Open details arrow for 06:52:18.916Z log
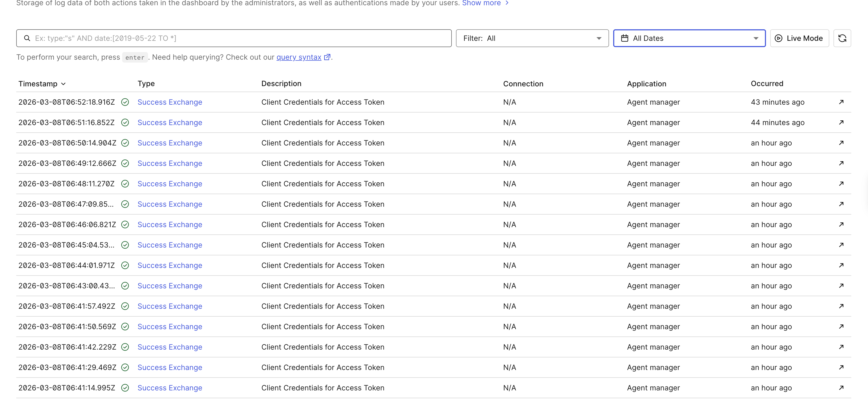Screen dimensions: 868x404 click(841, 102)
